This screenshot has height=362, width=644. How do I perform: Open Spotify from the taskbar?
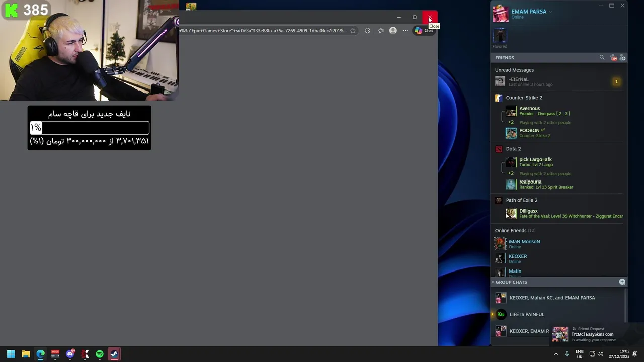(100, 354)
